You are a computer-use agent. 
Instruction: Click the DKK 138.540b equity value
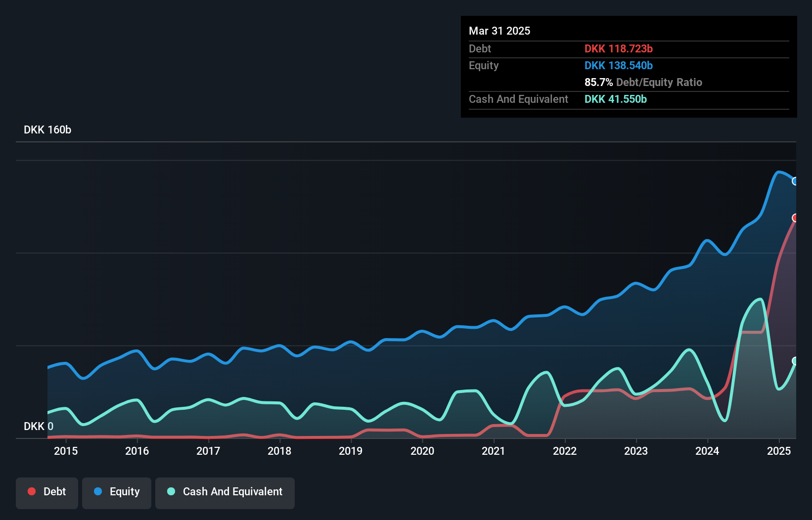[619, 65]
